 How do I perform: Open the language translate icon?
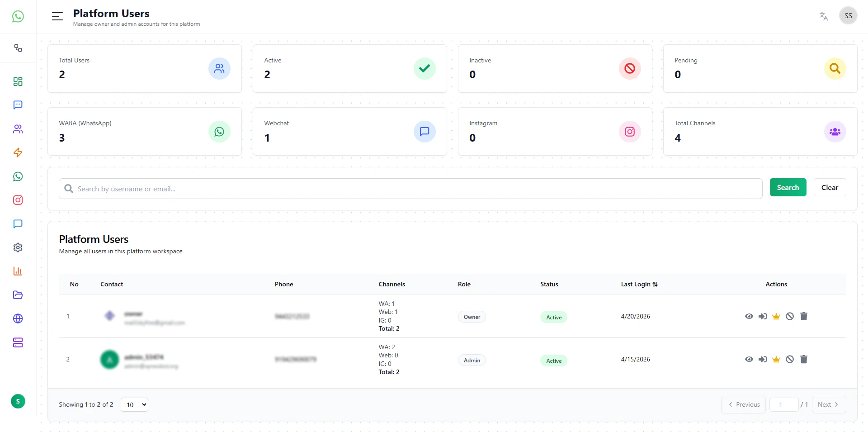824,16
